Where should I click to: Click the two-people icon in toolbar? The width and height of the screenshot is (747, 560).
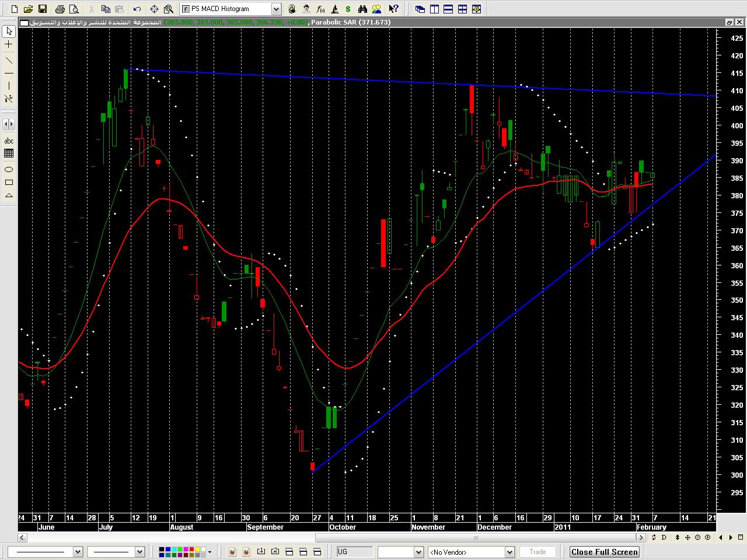click(377, 9)
